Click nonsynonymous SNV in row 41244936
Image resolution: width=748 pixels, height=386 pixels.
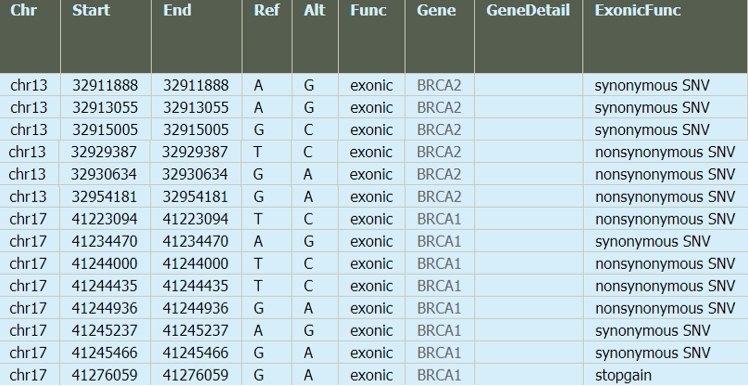(665, 308)
